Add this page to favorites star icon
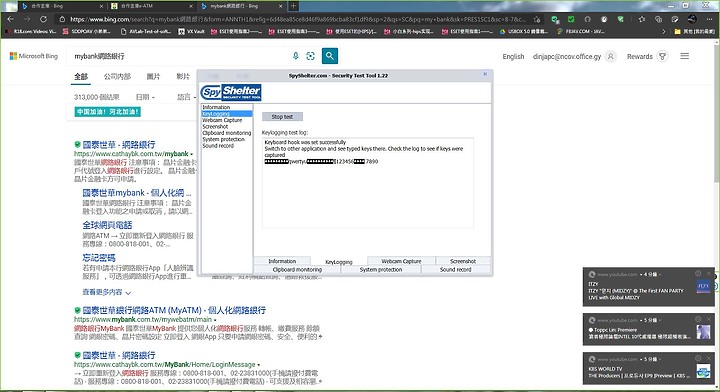Viewport: 720px width, 392px height. click(x=537, y=19)
